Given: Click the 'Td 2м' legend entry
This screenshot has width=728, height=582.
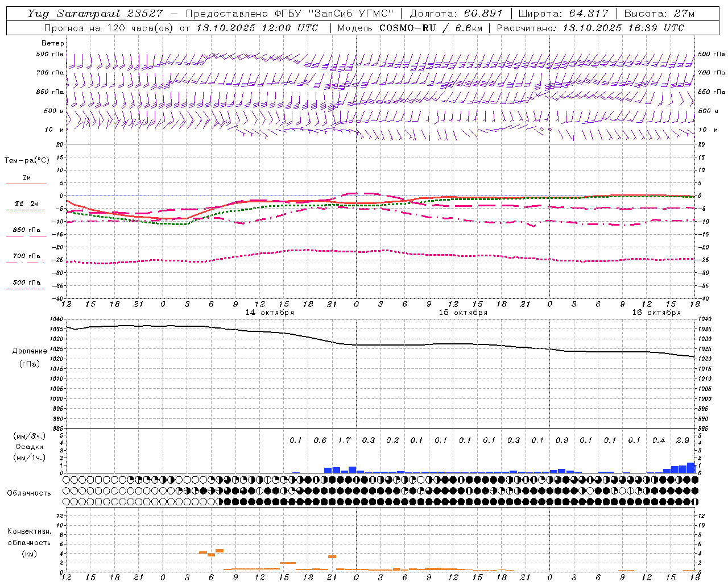Looking at the screenshot, I should 27,203.
